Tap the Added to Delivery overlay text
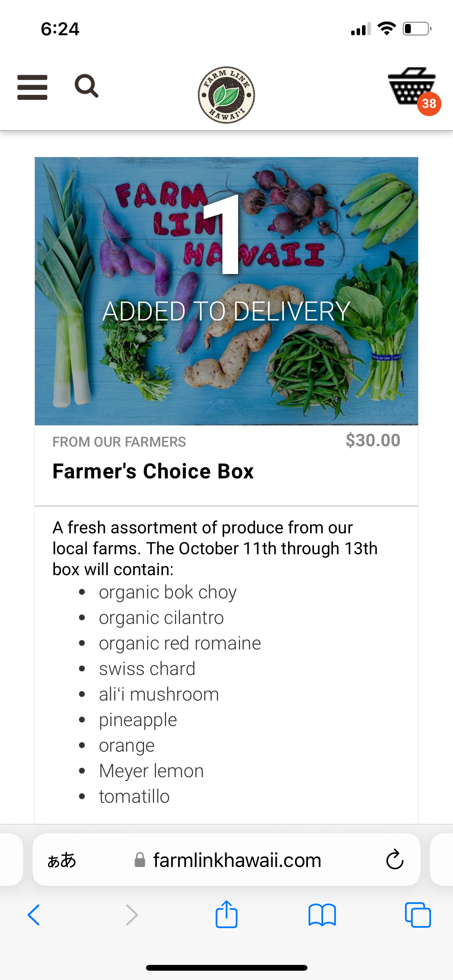The image size is (453, 980). coord(226,311)
